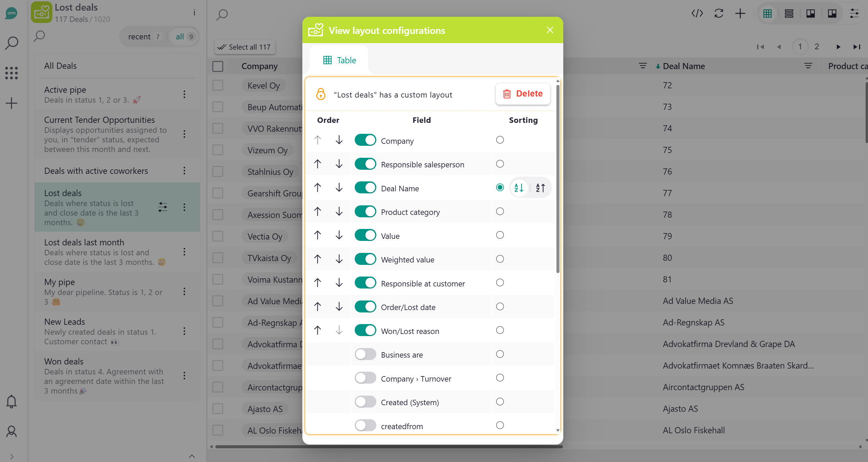The height and width of the screenshot is (462, 868).
Task: Click the refresh icon in top toolbar
Action: tap(719, 13)
